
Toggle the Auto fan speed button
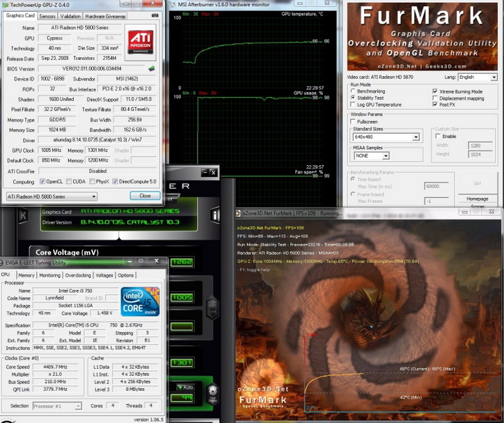[186, 387]
